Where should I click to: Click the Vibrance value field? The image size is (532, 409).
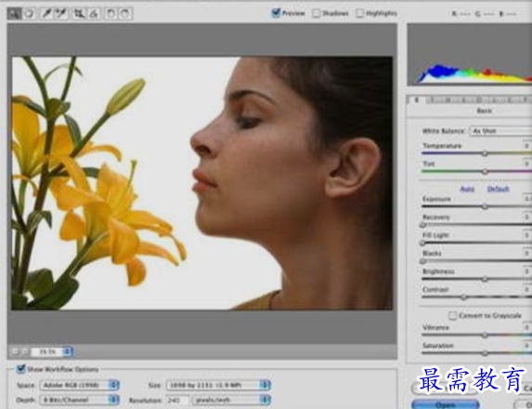pyautogui.click(x=527, y=327)
